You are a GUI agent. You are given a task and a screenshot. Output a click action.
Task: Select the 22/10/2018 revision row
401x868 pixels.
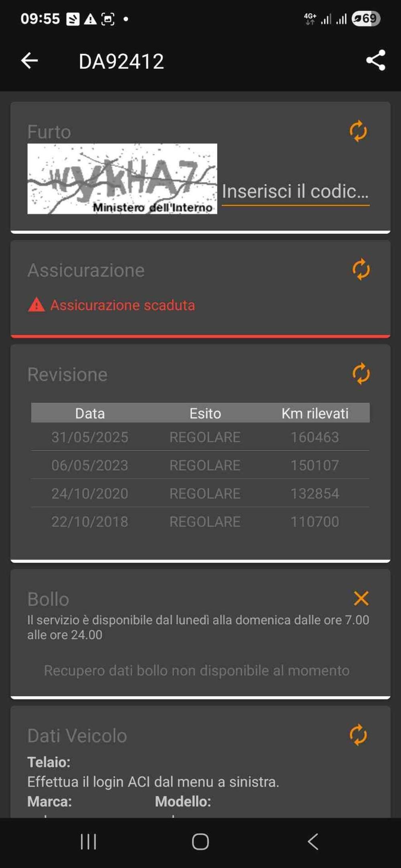click(200, 522)
